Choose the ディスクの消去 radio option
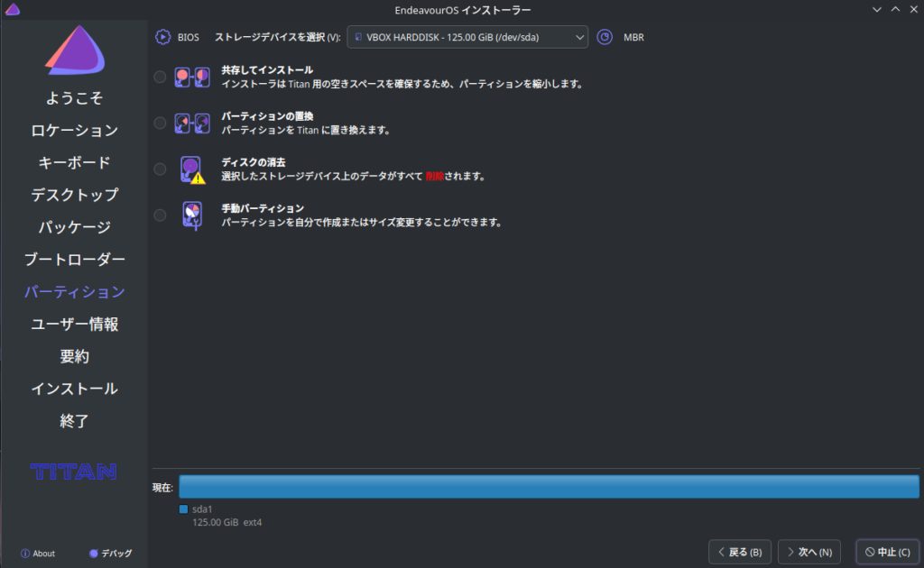 pos(160,169)
